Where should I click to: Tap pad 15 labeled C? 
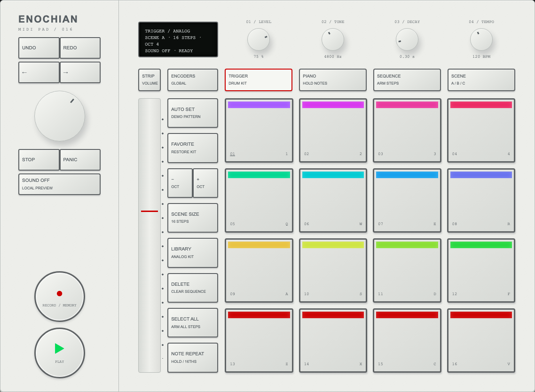[x=407, y=340]
